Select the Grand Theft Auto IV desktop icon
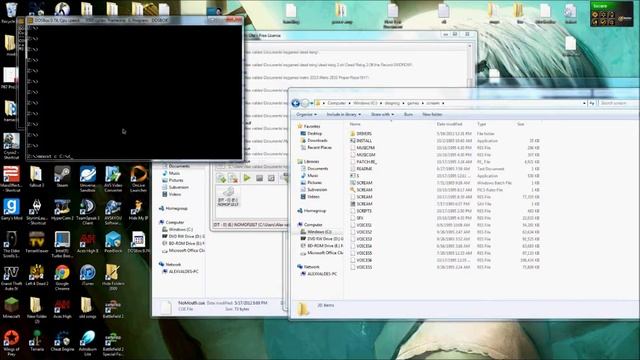Screen dimensions: 640x360 pyautogui.click(x=11, y=278)
